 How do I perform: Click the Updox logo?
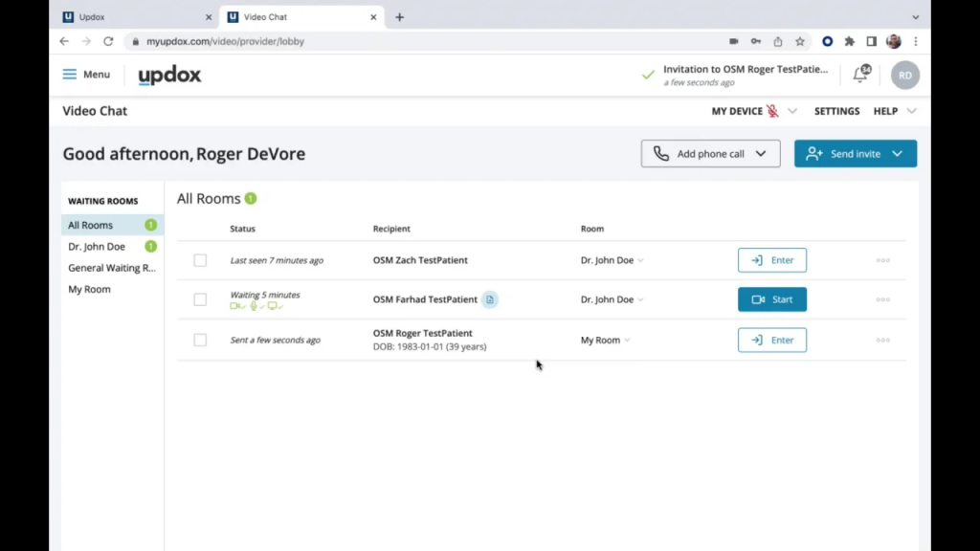pyautogui.click(x=168, y=75)
